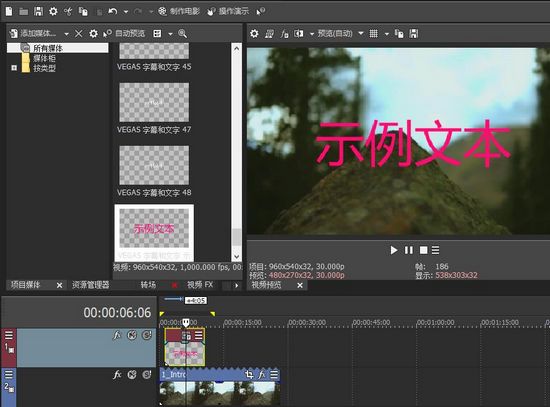
Task: Open track 2 Track FX icon
Action: tap(117, 375)
